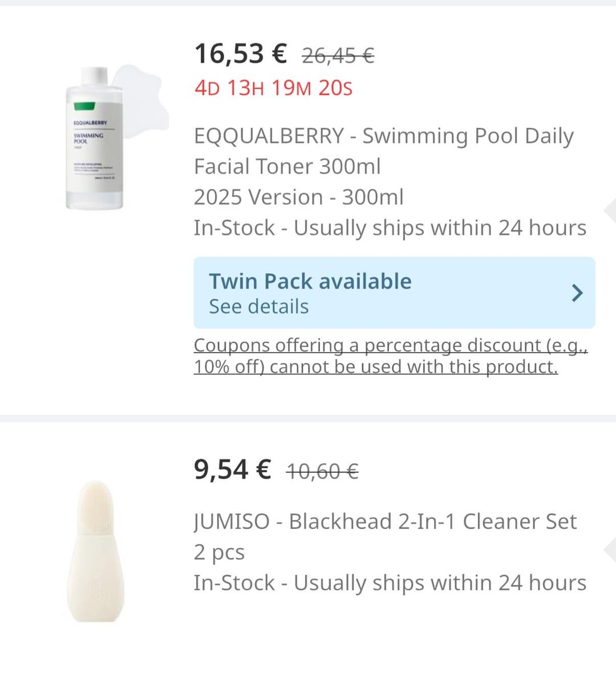Expand Twin Pack details with chevron arrow
This screenshot has height=677, width=616.
pos(577,293)
